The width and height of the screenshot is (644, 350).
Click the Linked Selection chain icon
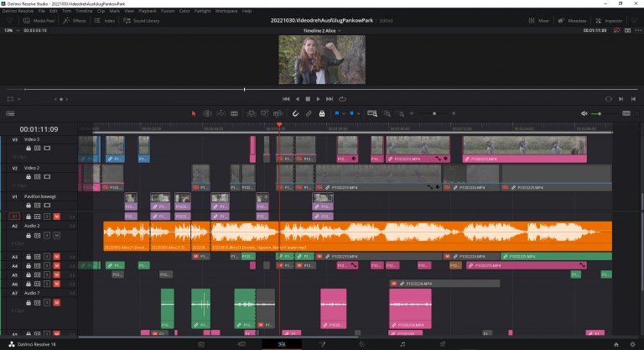[x=309, y=112]
